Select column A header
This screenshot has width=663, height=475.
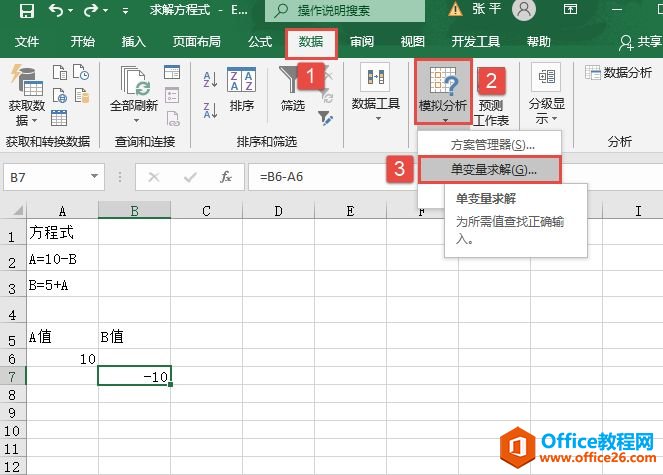[x=62, y=210]
